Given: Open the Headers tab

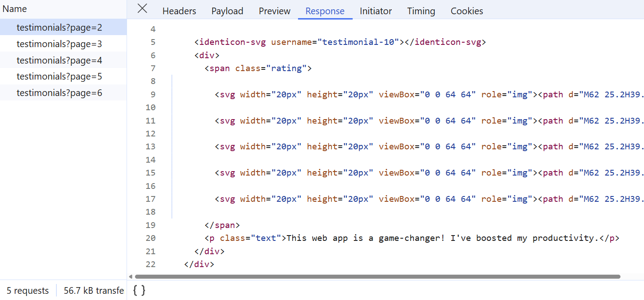Looking at the screenshot, I should [x=179, y=11].
